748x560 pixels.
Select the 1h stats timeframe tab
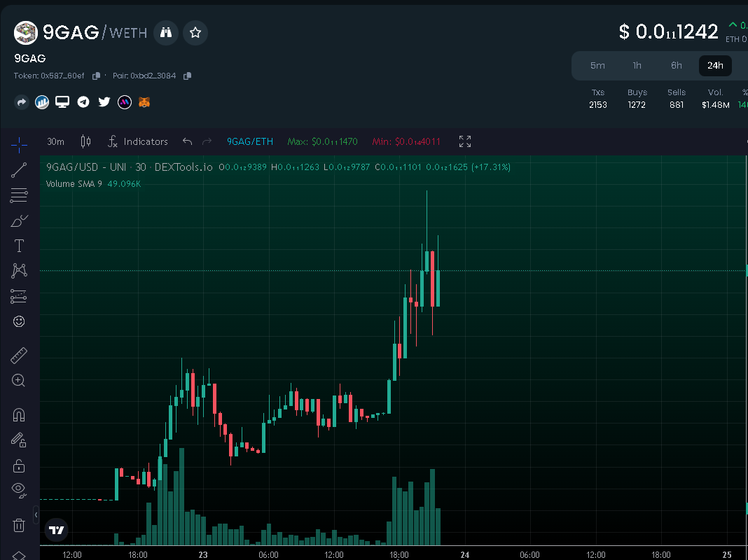[637, 66]
